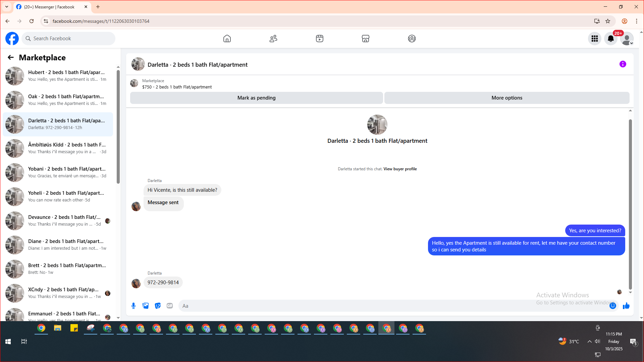The height and width of the screenshot is (362, 644).
Task: Select the Messenger | Facebook tab
Action: [x=52, y=7]
